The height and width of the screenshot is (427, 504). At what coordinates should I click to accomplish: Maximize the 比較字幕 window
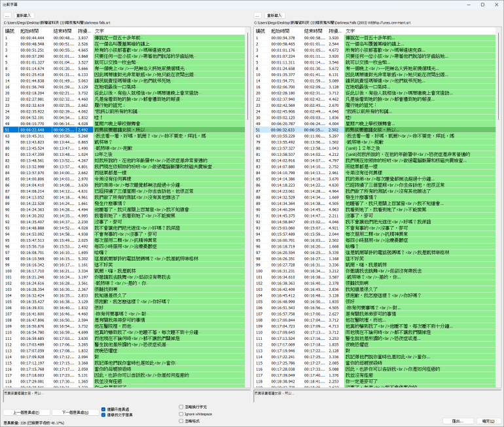pyautogui.click(x=482, y=5)
